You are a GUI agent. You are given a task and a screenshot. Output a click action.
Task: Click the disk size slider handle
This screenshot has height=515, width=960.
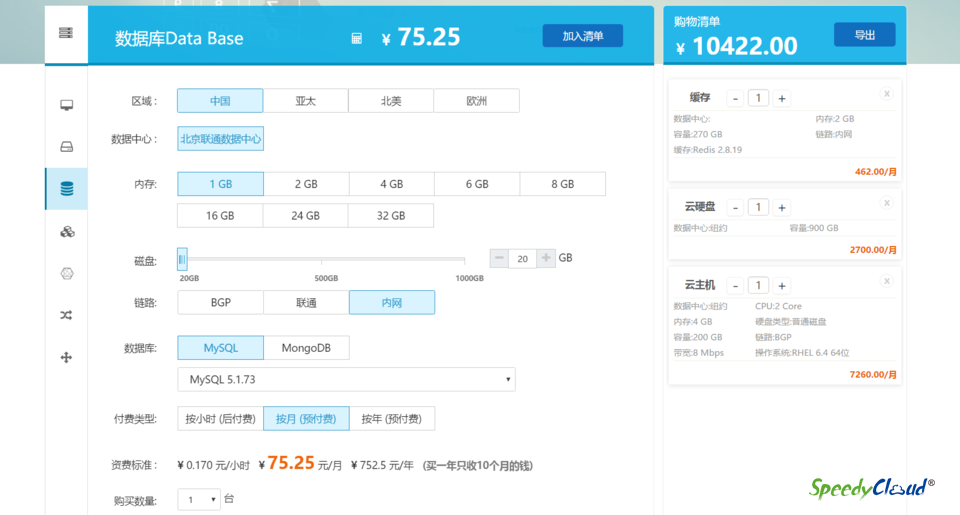(x=182, y=259)
